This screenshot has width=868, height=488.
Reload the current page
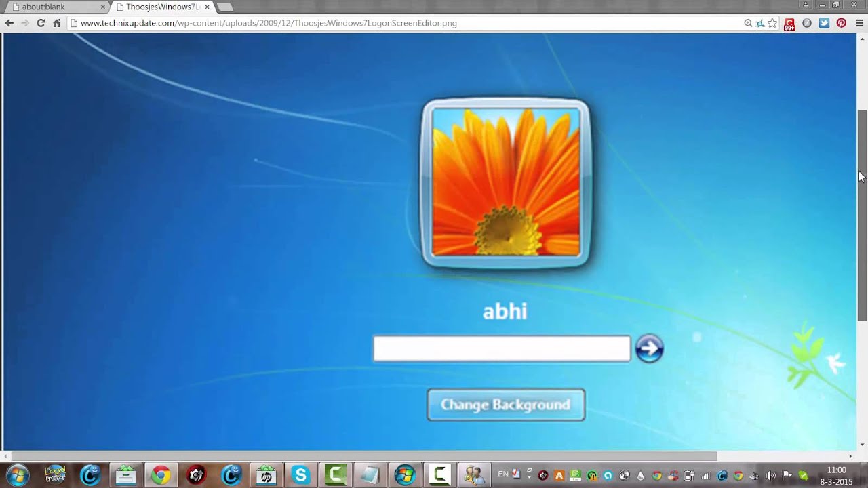click(41, 23)
